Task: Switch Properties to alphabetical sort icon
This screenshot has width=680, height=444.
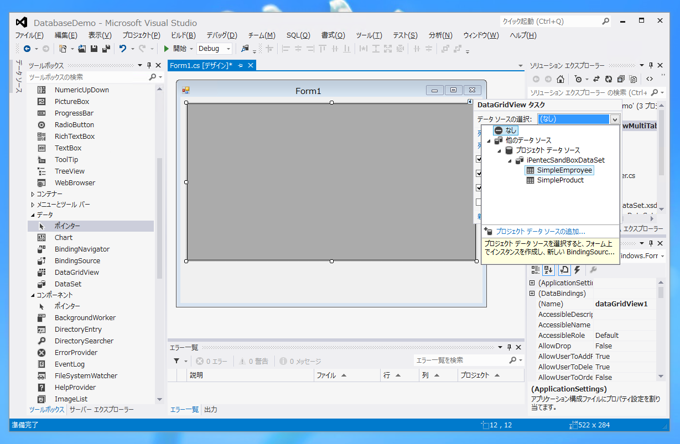Action: click(x=548, y=270)
